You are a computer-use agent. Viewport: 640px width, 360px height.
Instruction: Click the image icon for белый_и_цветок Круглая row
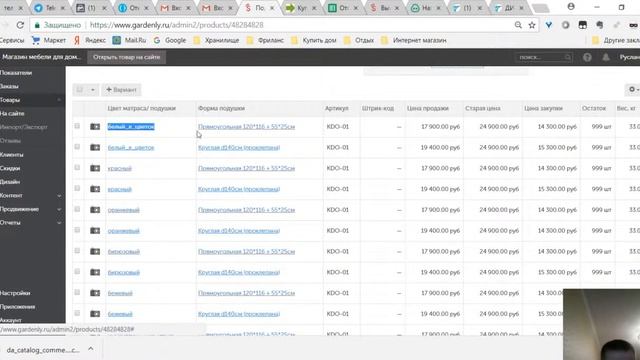tap(95, 147)
